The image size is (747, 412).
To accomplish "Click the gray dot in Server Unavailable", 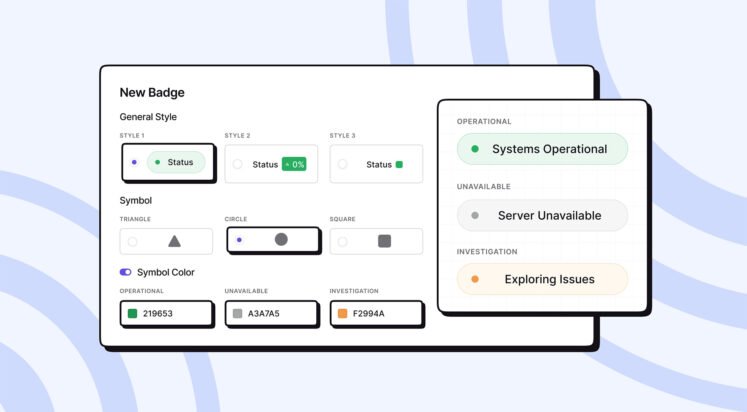I will click(474, 215).
